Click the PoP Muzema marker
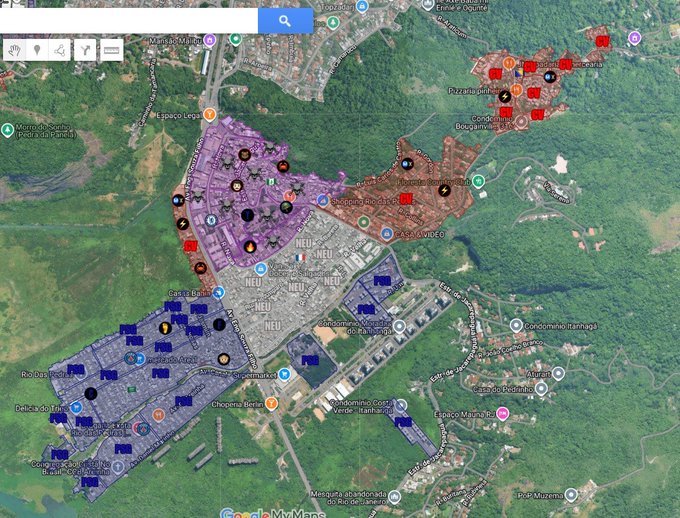The width and height of the screenshot is (680, 518). point(571,495)
